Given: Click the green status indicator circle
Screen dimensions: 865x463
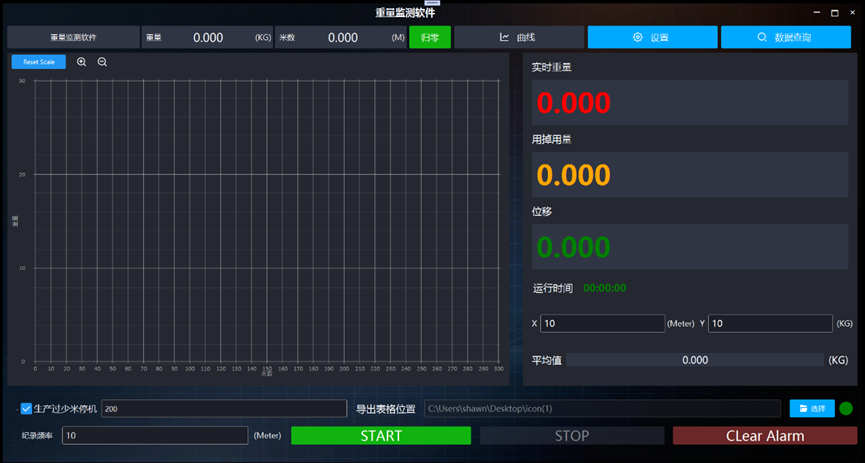Looking at the screenshot, I should pyautogui.click(x=846, y=408).
